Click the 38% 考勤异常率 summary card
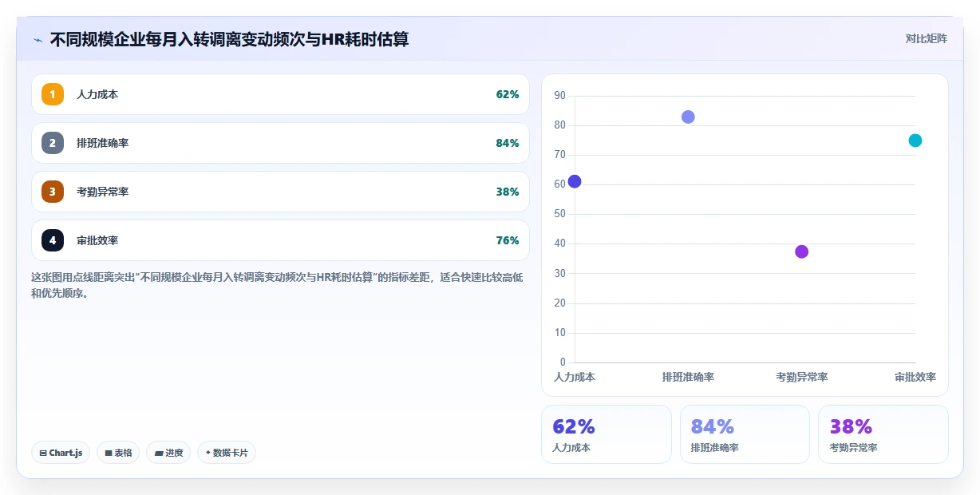Viewport: 980px width, 495px height. point(883,434)
